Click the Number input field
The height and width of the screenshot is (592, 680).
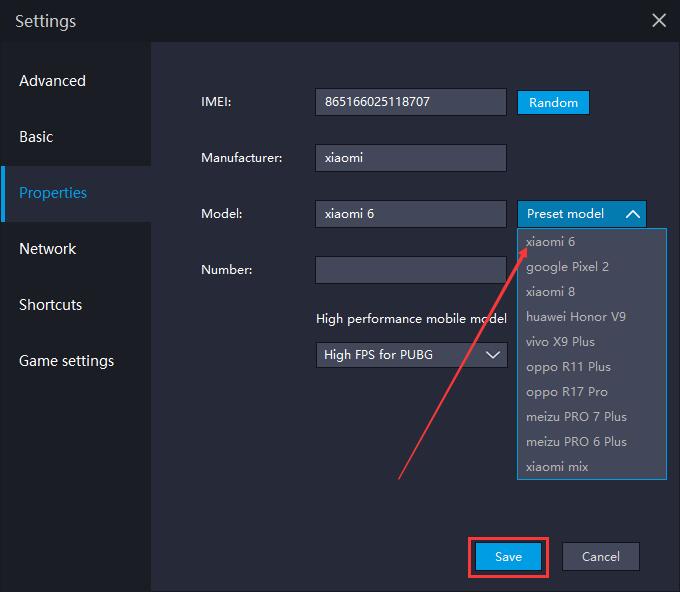[x=411, y=270]
